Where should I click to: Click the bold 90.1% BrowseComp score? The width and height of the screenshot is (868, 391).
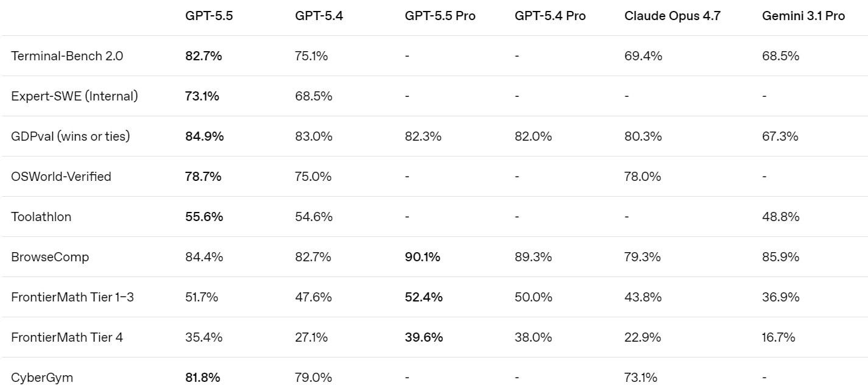point(422,257)
